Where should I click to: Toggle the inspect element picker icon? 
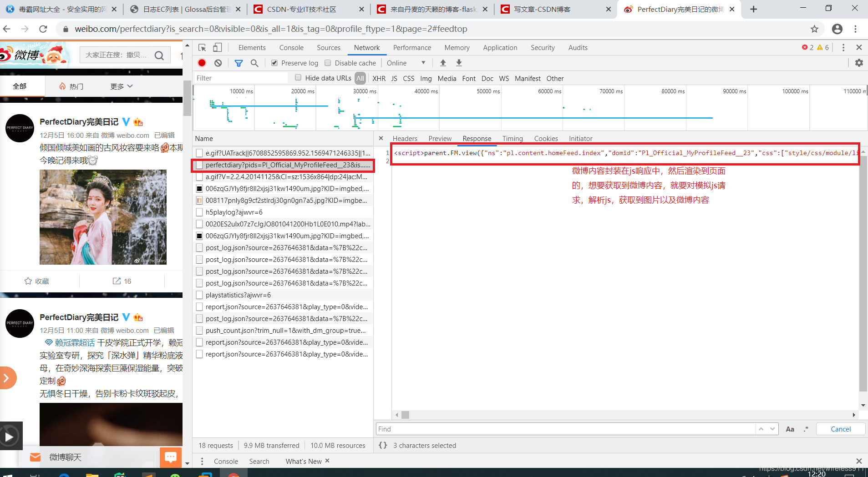pyautogui.click(x=203, y=47)
